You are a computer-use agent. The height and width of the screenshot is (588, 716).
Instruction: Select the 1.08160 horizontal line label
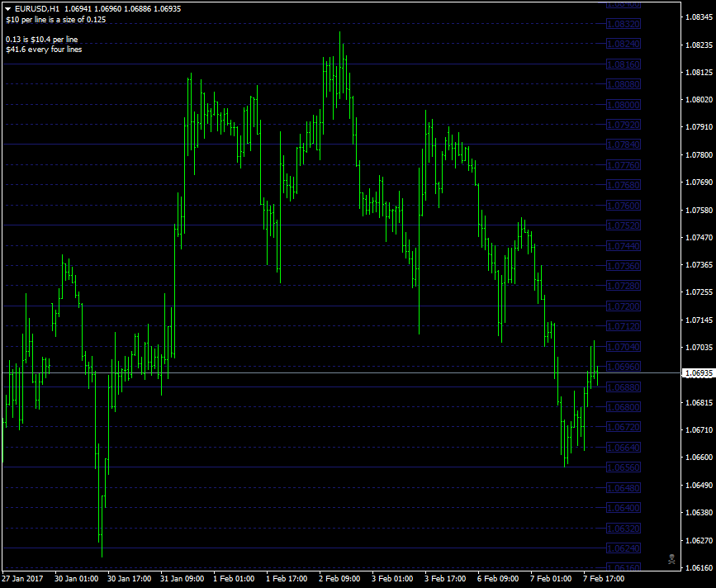(624, 64)
